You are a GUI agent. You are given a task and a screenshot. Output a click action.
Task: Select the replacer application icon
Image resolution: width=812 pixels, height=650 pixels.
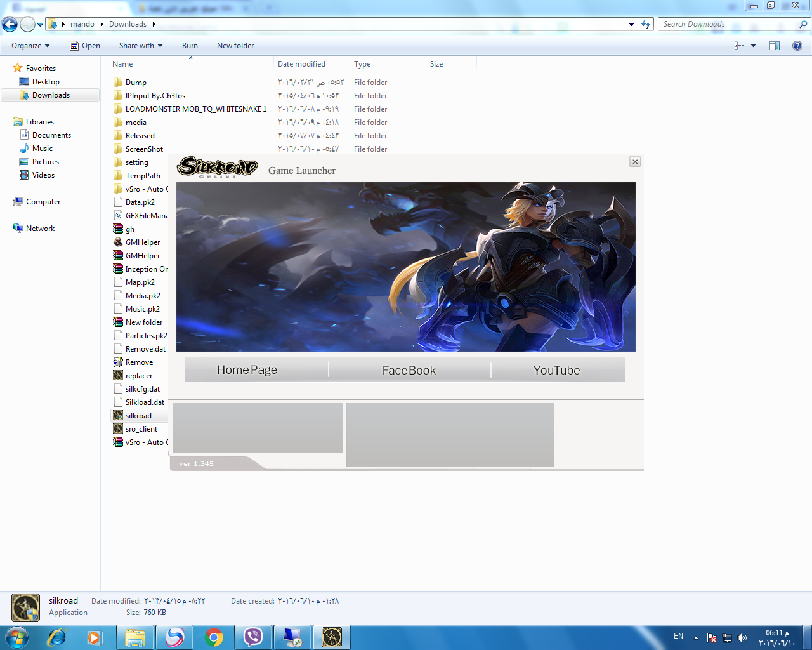(118, 376)
